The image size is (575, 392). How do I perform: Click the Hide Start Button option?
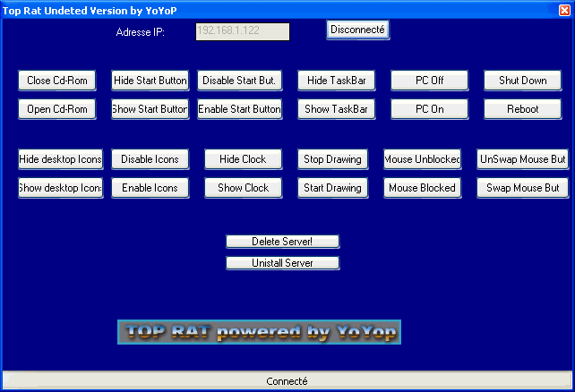150,81
